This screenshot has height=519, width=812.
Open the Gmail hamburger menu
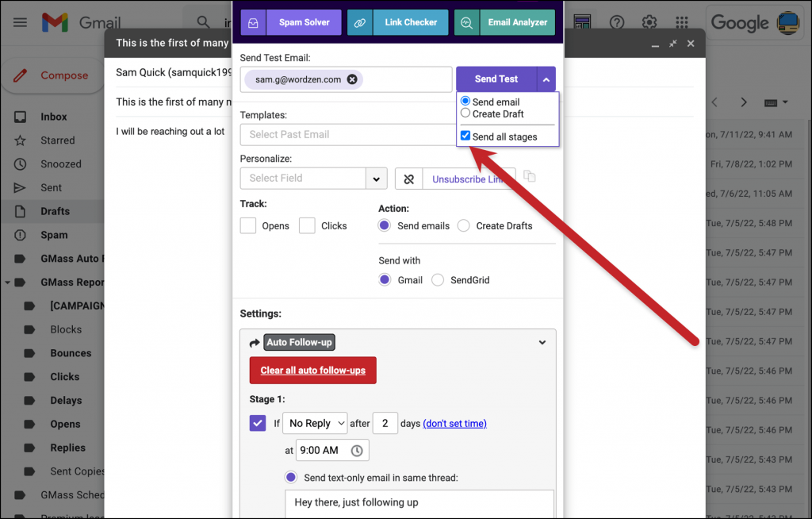19,22
